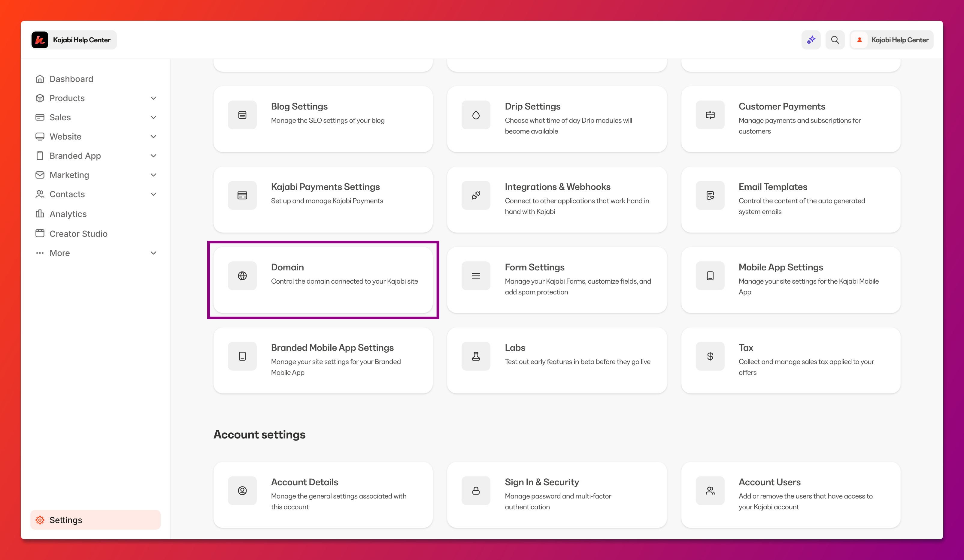This screenshot has width=964, height=560.
Task: Click the Drip Settings droplet icon
Action: (x=476, y=115)
